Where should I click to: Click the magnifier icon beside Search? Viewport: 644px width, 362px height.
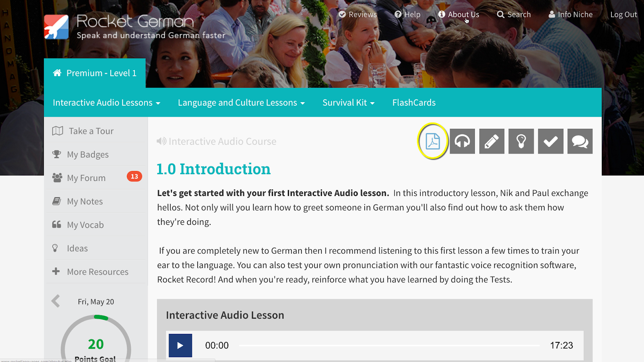click(x=501, y=14)
